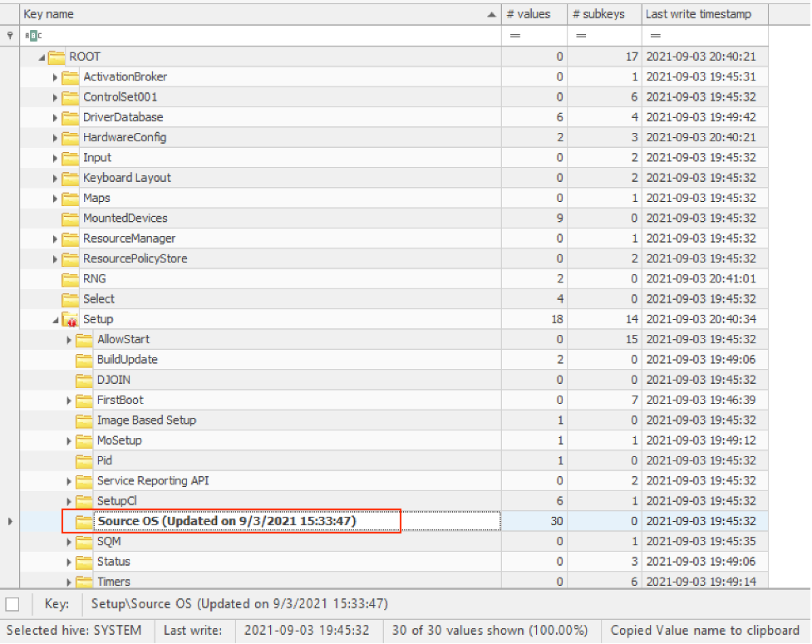
Task: Sort by the Key name column header
Action: pyautogui.click(x=249, y=13)
